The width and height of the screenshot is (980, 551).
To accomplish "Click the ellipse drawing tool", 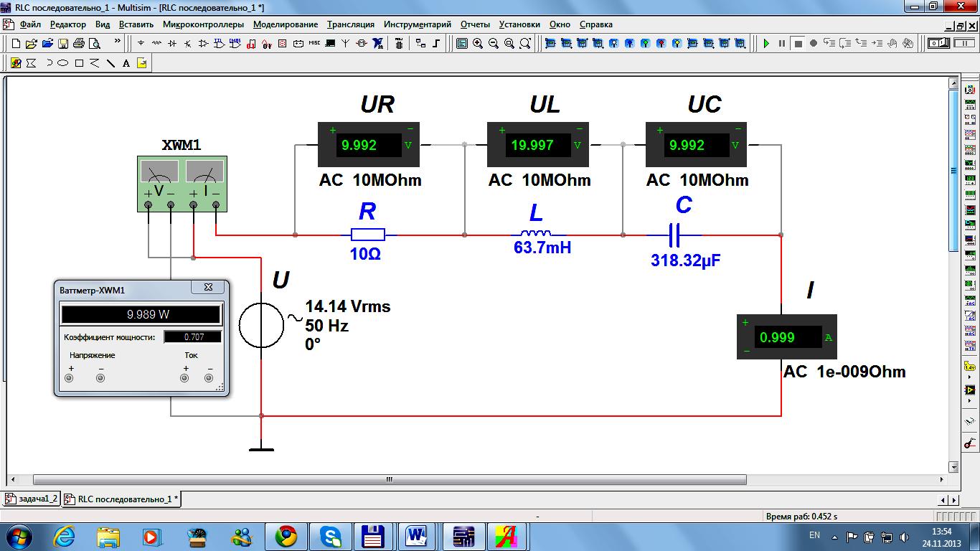I will click(x=63, y=63).
